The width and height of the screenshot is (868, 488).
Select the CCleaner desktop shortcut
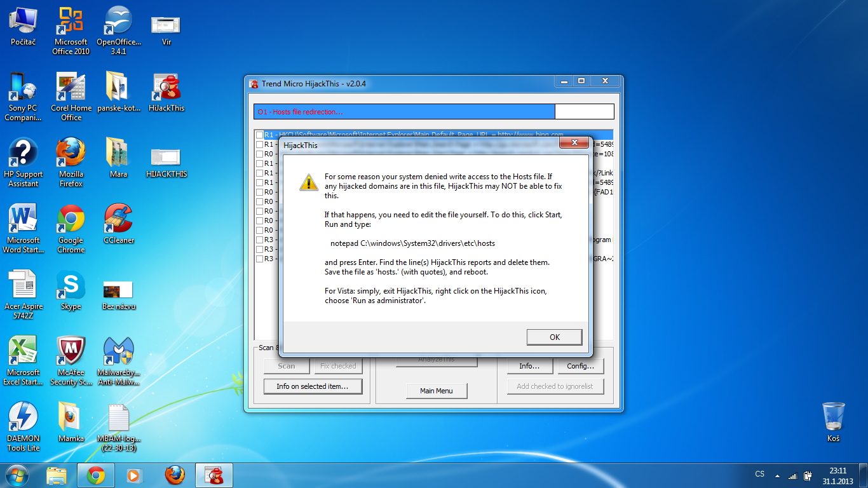click(119, 224)
